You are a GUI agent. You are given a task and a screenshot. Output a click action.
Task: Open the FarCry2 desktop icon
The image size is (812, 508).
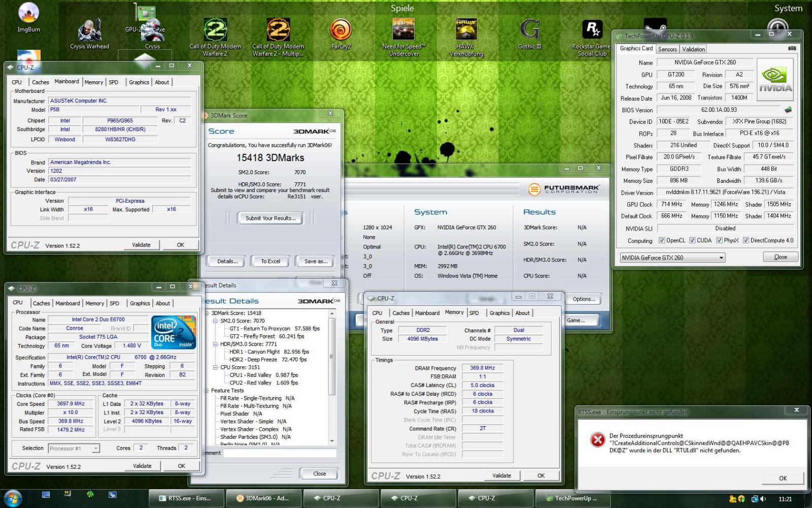point(341,34)
